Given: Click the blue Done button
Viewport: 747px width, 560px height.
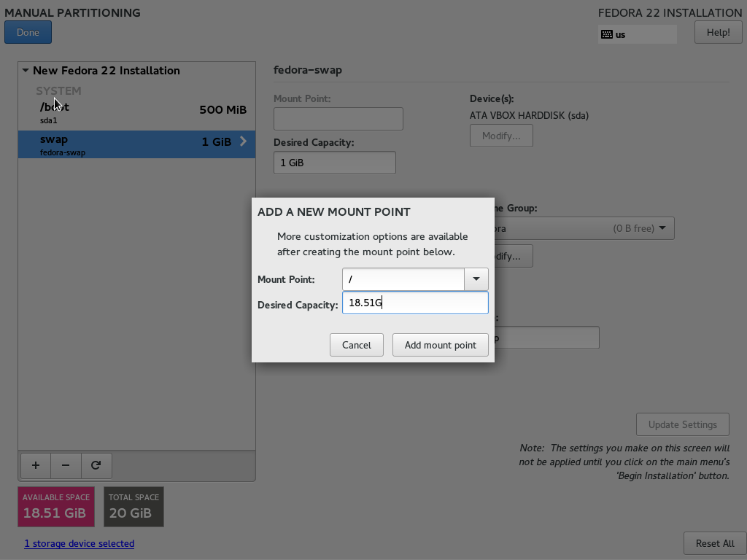Looking at the screenshot, I should pos(28,32).
